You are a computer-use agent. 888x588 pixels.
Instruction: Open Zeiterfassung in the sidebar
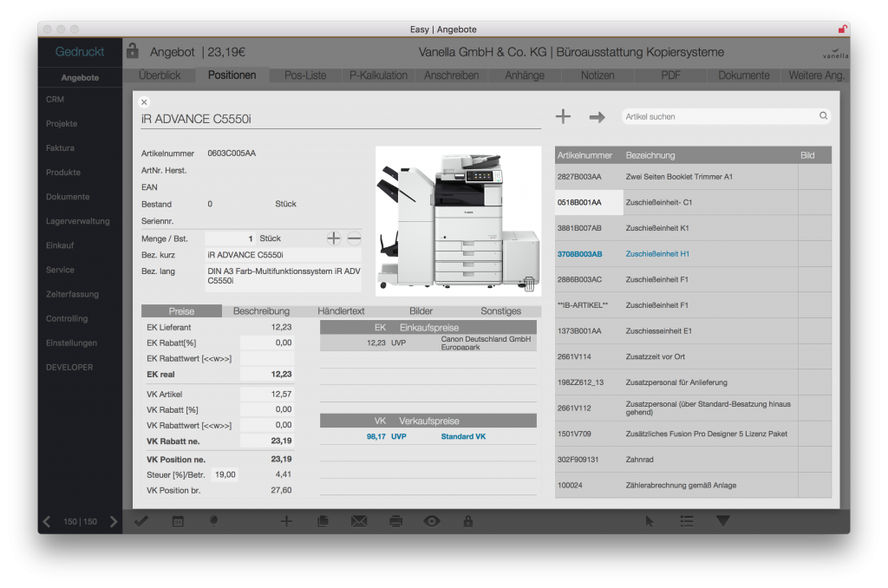click(x=72, y=294)
